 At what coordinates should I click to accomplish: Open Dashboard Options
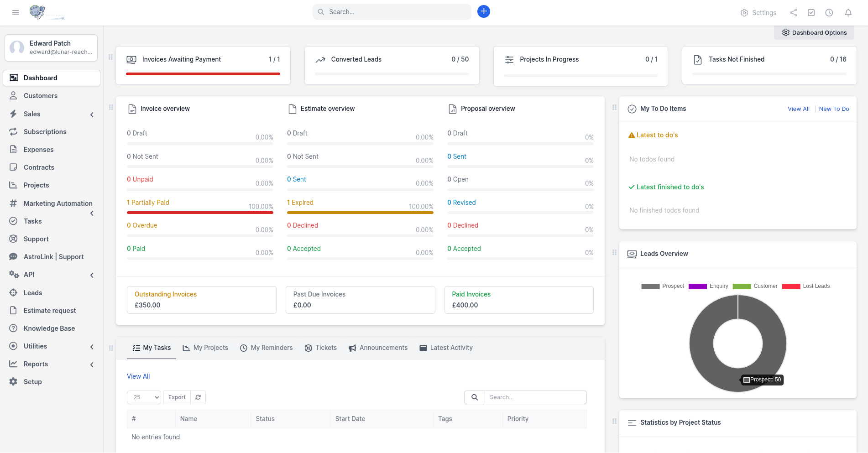click(x=814, y=33)
